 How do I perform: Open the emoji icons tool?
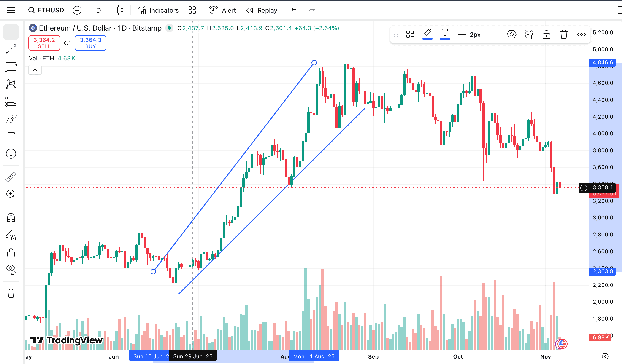11,154
